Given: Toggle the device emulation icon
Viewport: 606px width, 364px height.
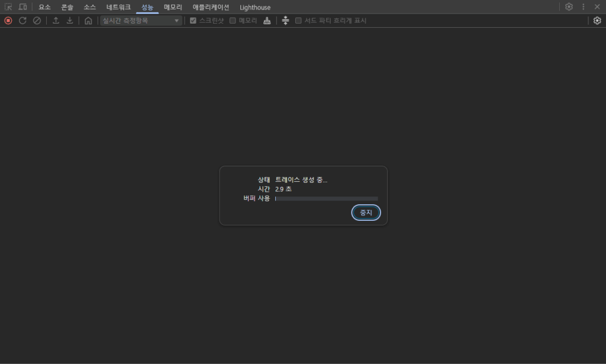Looking at the screenshot, I should 22,7.
